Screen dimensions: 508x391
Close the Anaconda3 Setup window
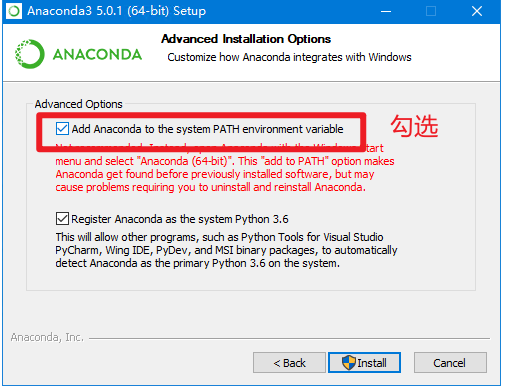point(477,11)
